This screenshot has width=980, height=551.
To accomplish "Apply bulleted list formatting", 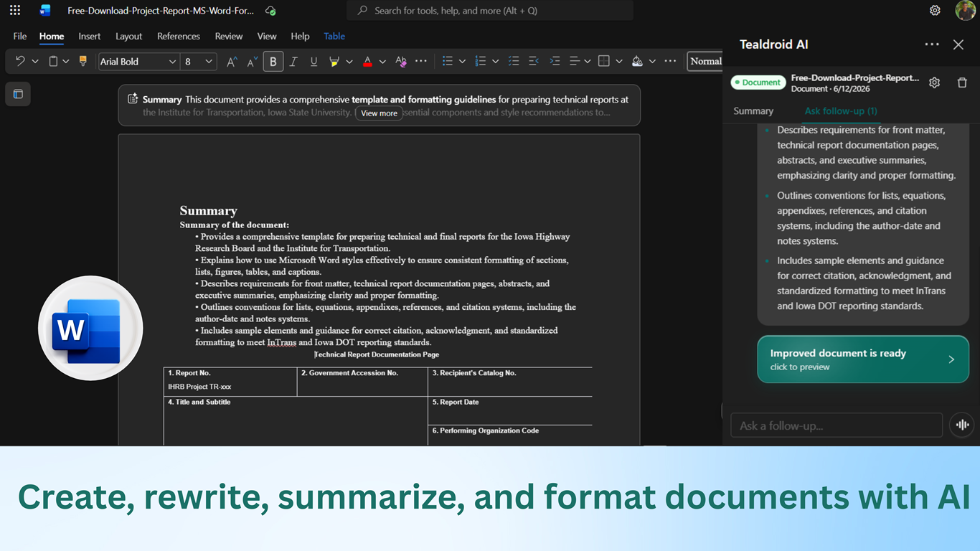I will (x=448, y=62).
